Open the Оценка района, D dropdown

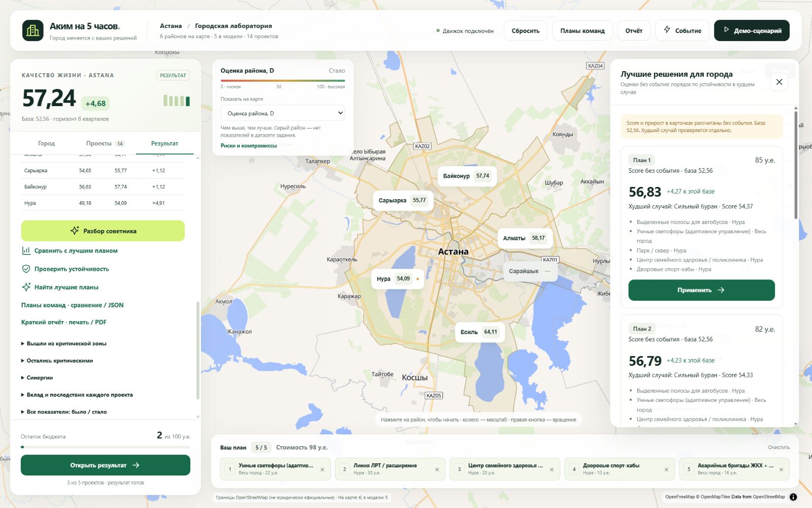(283, 113)
